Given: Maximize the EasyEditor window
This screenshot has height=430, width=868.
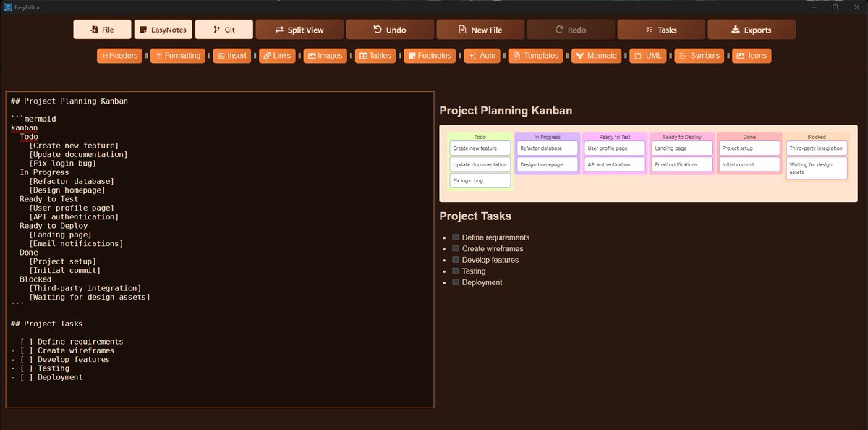Looking at the screenshot, I should (835, 7).
